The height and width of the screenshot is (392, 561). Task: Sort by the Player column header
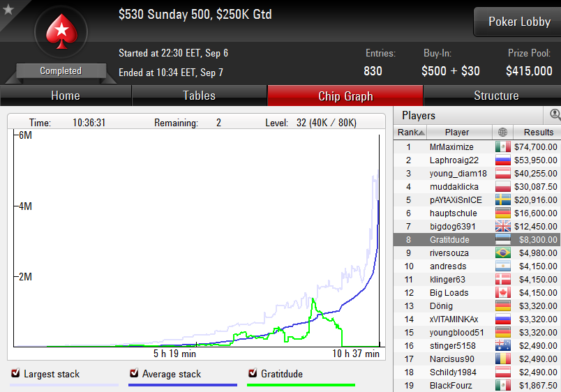[459, 133]
